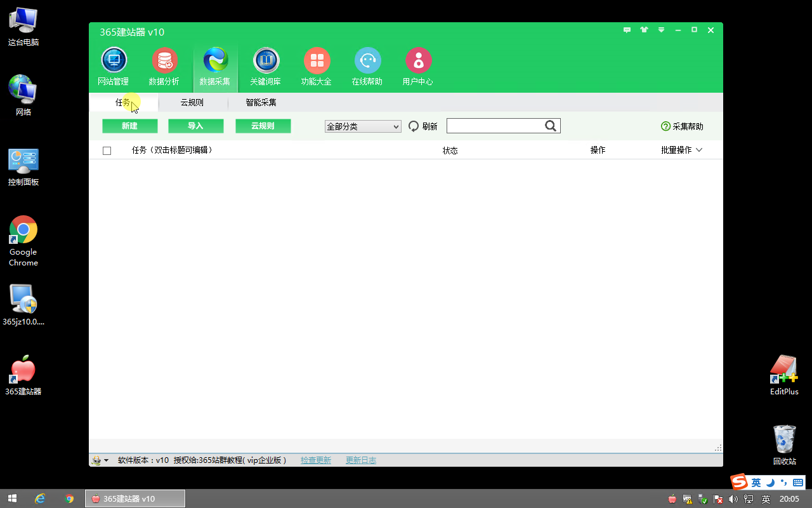Open 数据分析 section icon
This screenshot has width=812, height=508.
point(164,60)
